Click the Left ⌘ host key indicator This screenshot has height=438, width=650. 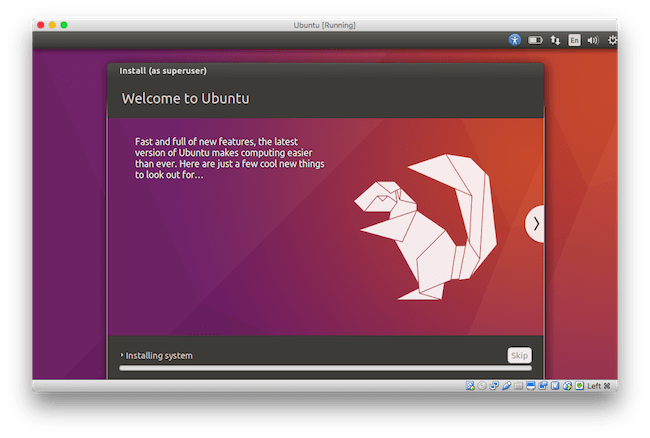click(x=599, y=386)
